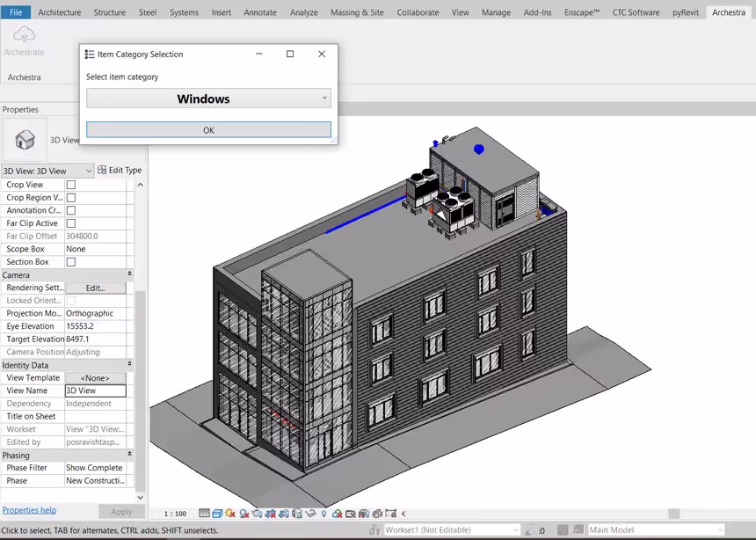Image resolution: width=756 pixels, height=540 pixels.
Task: Click the Show Crop Region icon
Action: (283, 514)
